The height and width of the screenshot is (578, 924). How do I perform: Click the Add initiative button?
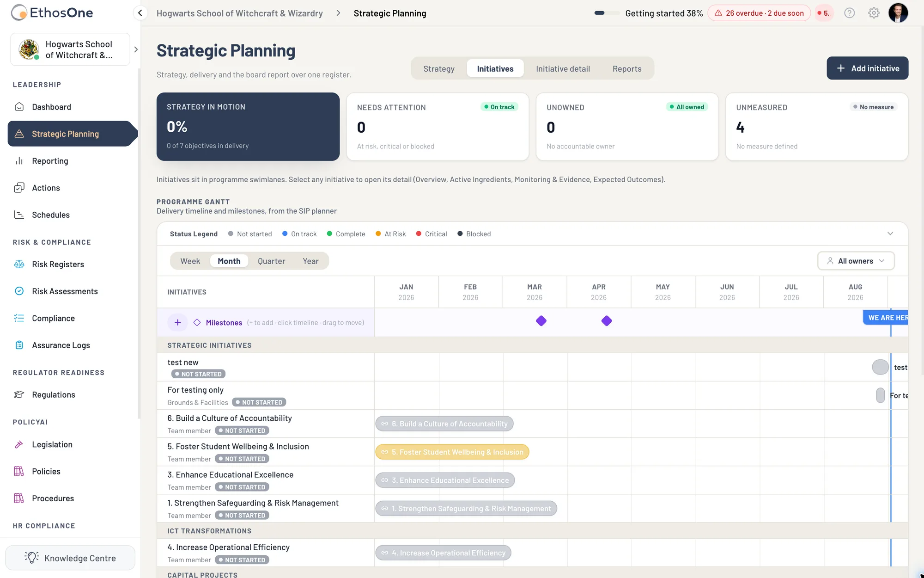[x=868, y=68]
